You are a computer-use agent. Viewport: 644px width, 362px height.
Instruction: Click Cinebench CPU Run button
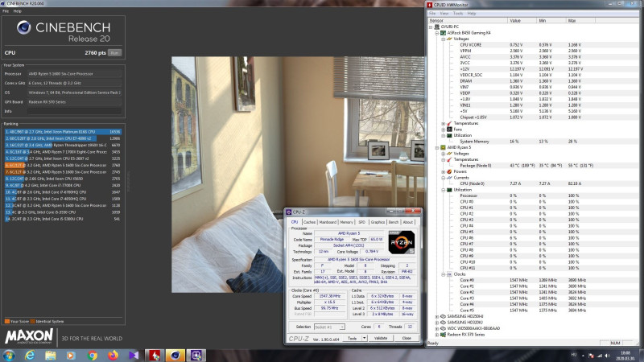pos(114,53)
